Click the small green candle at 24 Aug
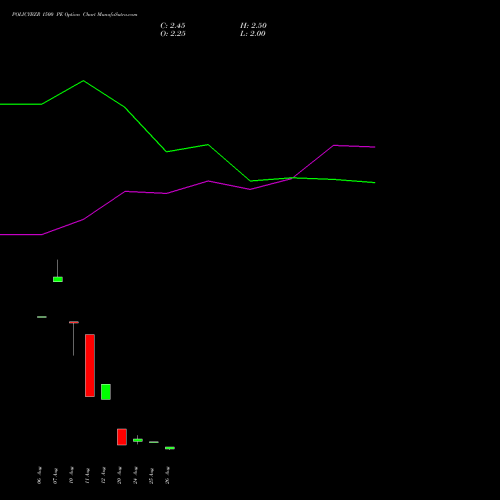The width and height of the screenshot is (500, 500). [x=138, y=440]
